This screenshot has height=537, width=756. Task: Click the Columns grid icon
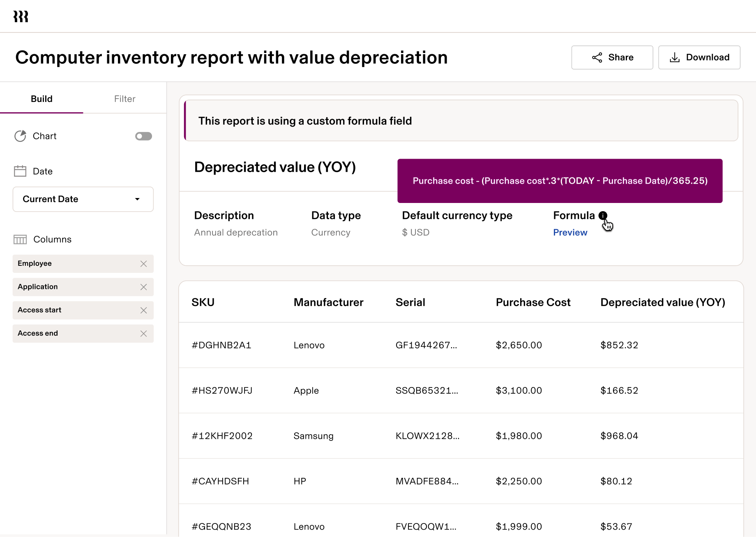(x=20, y=239)
